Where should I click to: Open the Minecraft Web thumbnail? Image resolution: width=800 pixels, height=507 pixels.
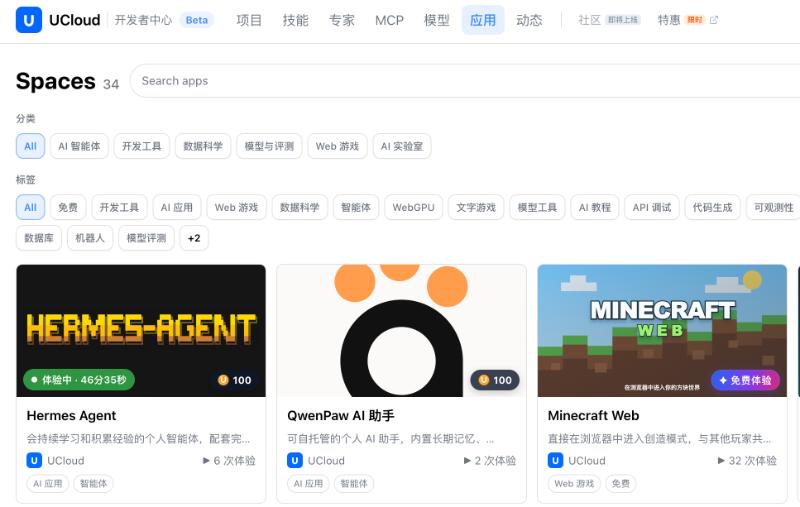pyautogui.click(x=662, y=331)
